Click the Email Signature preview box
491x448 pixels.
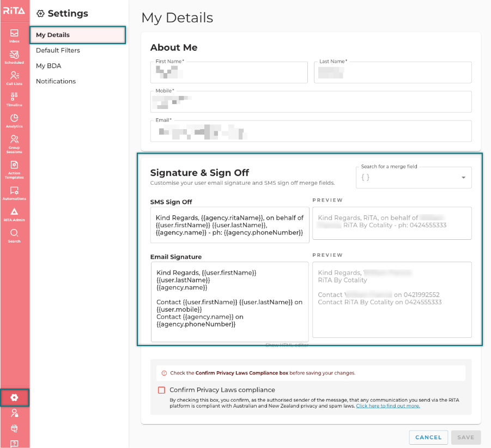point(392,300)
